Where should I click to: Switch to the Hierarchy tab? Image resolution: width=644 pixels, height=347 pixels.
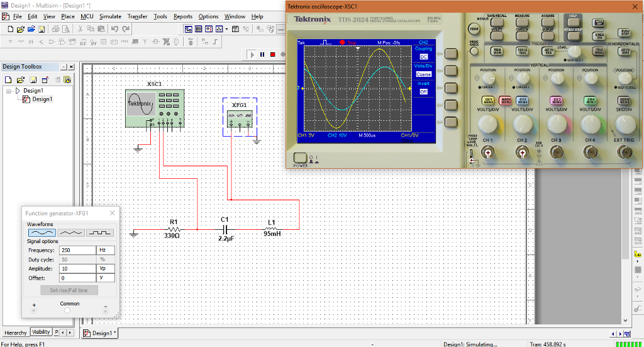pos(16,333)
